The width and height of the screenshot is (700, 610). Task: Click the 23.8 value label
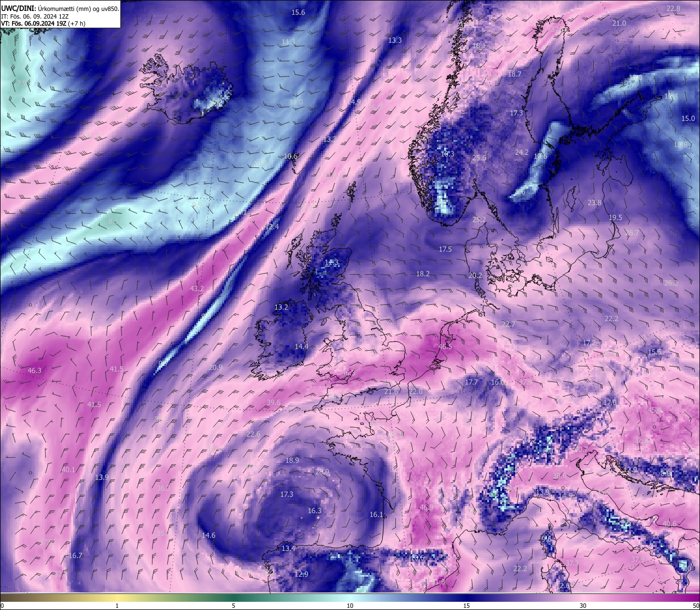point(594,202)
